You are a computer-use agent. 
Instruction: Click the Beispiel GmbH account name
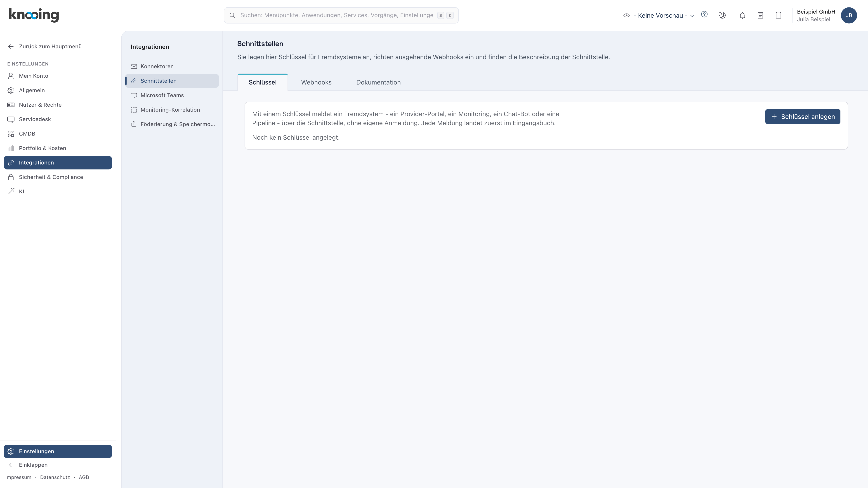click(816, 12)
